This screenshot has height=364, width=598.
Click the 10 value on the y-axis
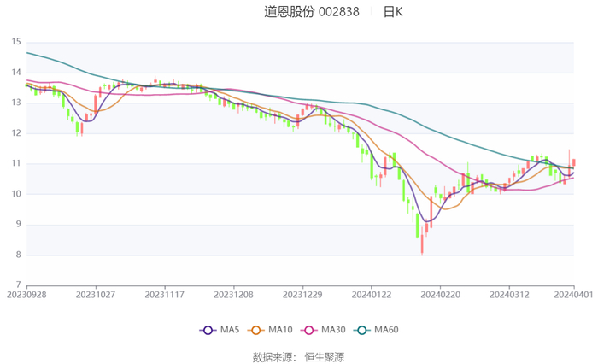[16, 194]
